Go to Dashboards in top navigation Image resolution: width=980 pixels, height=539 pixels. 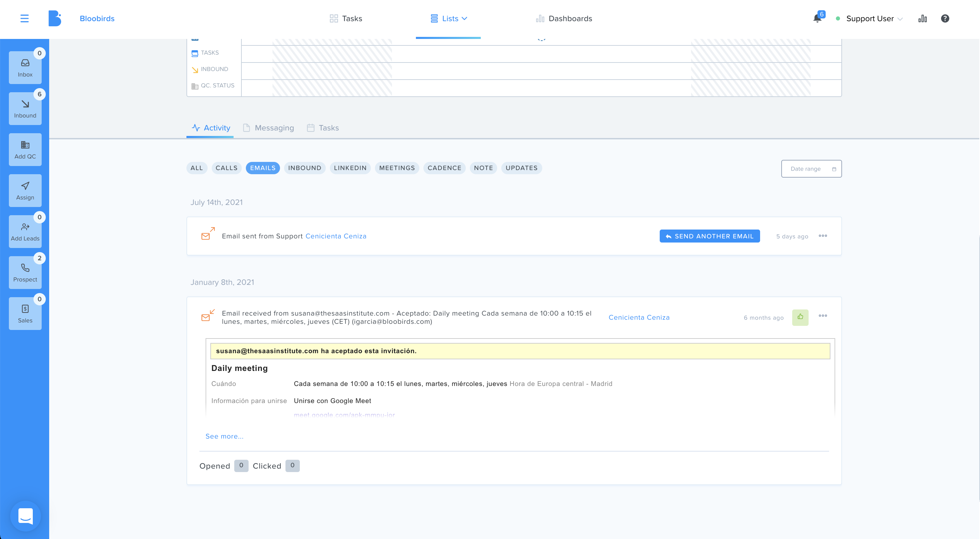point(564,18)
